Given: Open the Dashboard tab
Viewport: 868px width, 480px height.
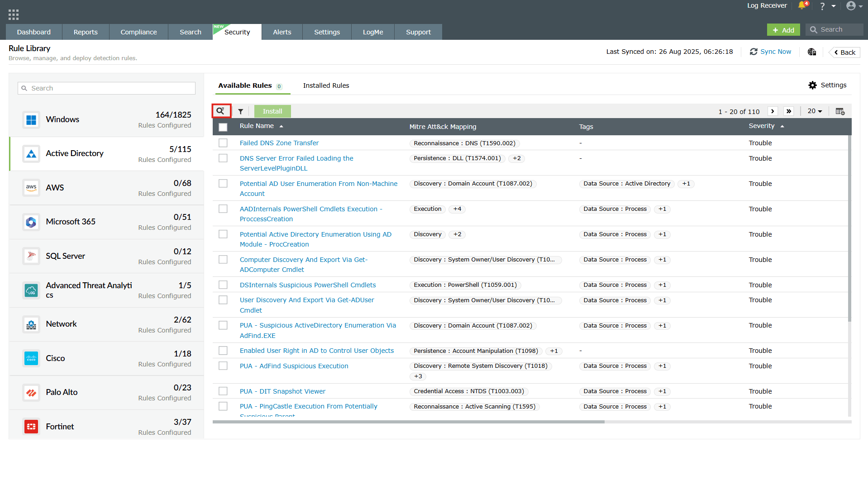Looking at the screenshot, I should (34, 32).
